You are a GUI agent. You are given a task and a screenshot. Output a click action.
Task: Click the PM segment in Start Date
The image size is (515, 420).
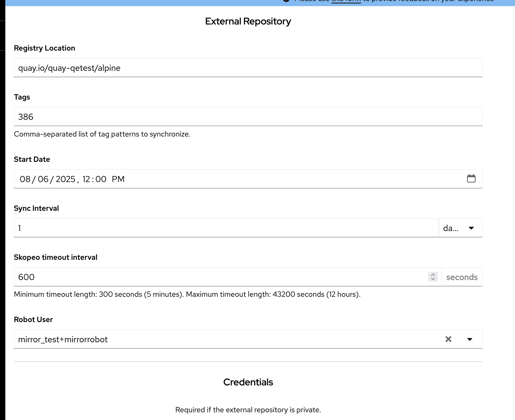pyautogui.click(x=118, y=179)
